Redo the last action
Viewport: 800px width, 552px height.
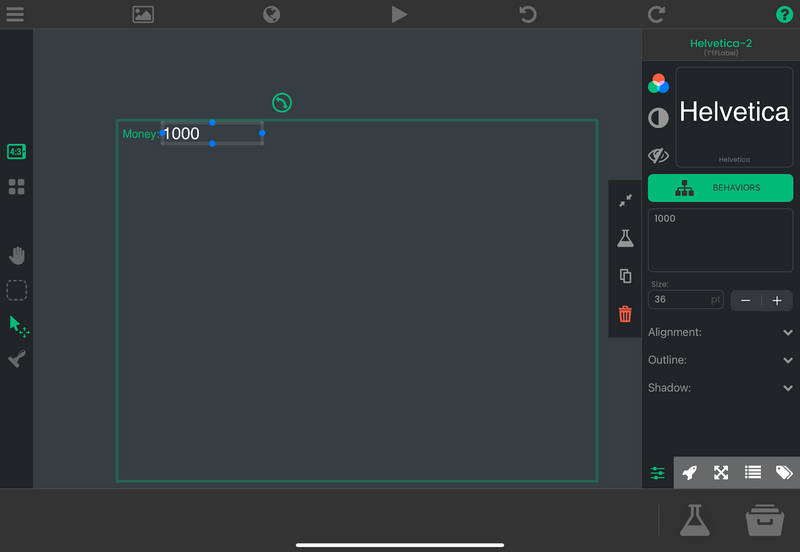tap(656, 14)
